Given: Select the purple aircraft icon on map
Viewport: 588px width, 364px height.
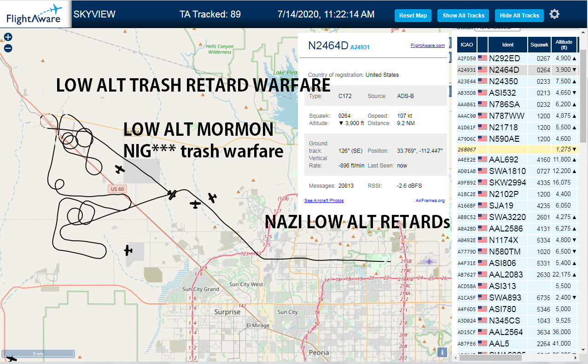Looking at the screenshot, I should point(429,261).
